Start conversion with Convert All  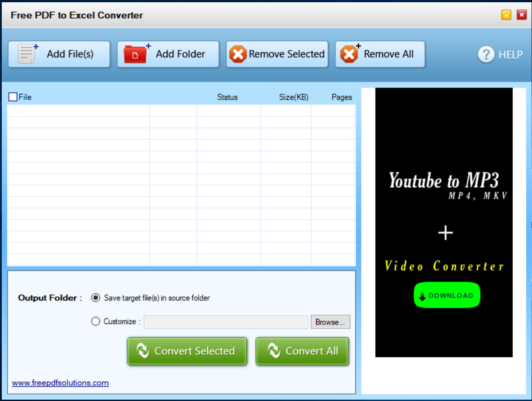click(x=302, y=351)
